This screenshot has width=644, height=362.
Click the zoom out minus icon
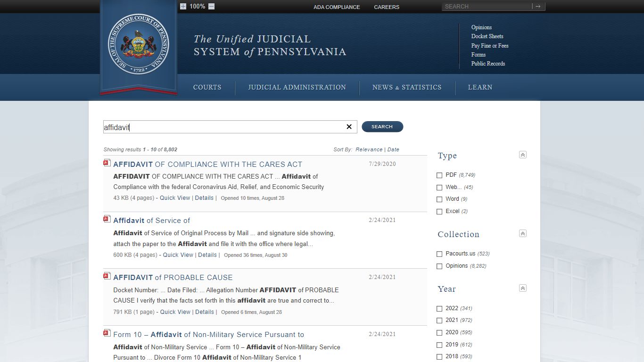click(x=211, y=7)
